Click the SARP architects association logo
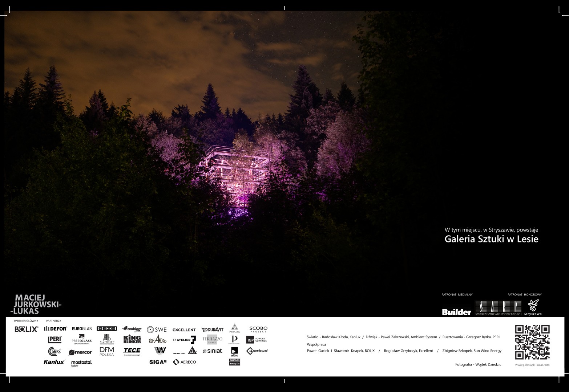 pos(498,307)
